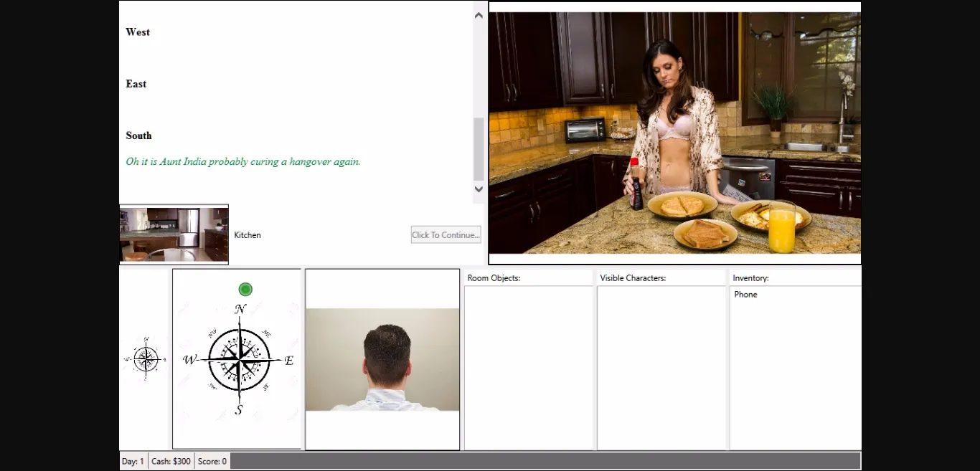Click the player portrait image

pos(382,360)
